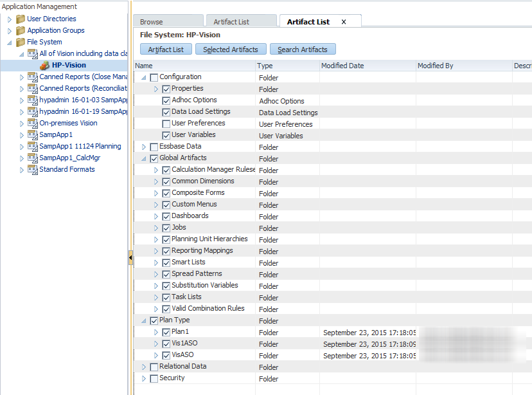The width and height of the screenshot is (532, 395).
Task: Select the Valid Combination Rules row
Action: point(333,309)
